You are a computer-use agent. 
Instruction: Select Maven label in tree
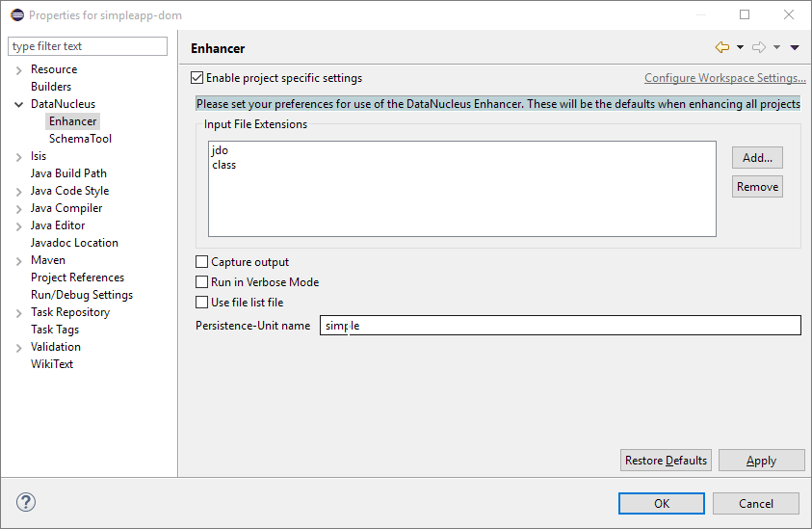(47, 260)
